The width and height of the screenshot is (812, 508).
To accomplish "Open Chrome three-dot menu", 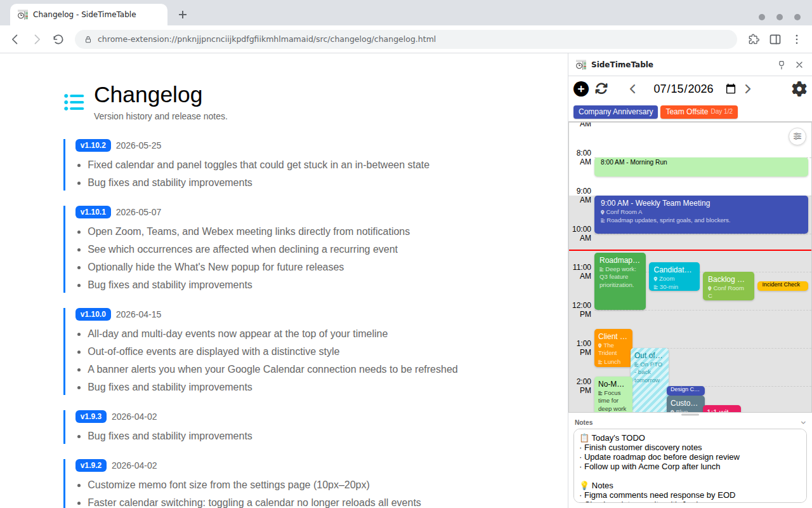I will point(797,39).
